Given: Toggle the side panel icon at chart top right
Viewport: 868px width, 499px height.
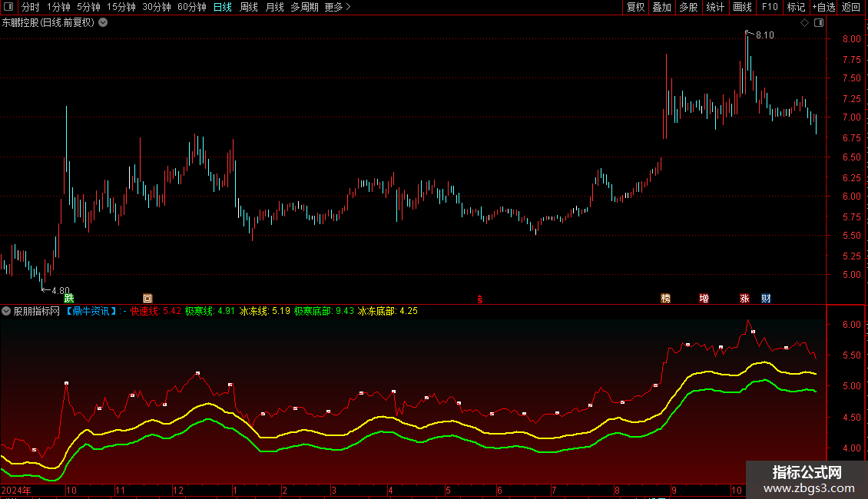Looking at the screenshot, I should click(x=819, y=23).
